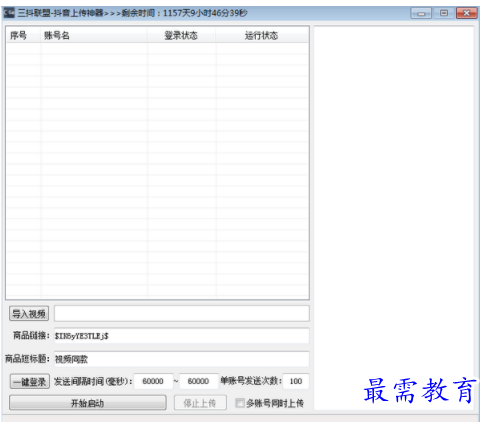485x422 pixels.
Task: Click the 一键登录 button
Action: point(30,382)
